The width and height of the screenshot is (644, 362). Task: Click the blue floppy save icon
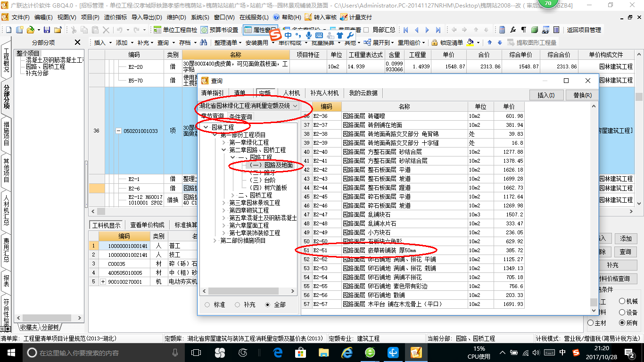47,30
